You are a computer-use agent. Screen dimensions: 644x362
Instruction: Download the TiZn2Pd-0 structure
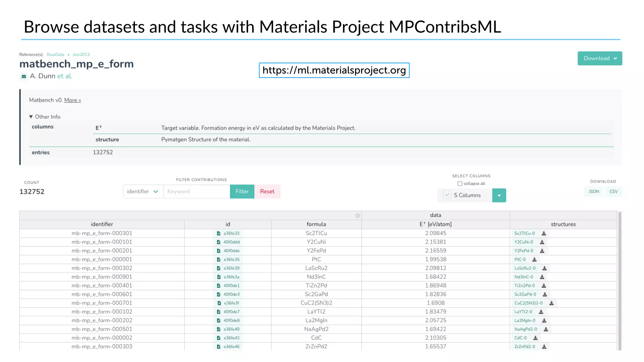[544, 286]
